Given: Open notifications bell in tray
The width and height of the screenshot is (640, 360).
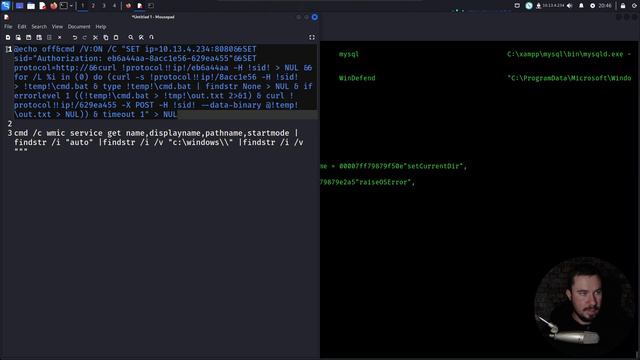Looking at the screenshot, I should click(x=581, y=6).
